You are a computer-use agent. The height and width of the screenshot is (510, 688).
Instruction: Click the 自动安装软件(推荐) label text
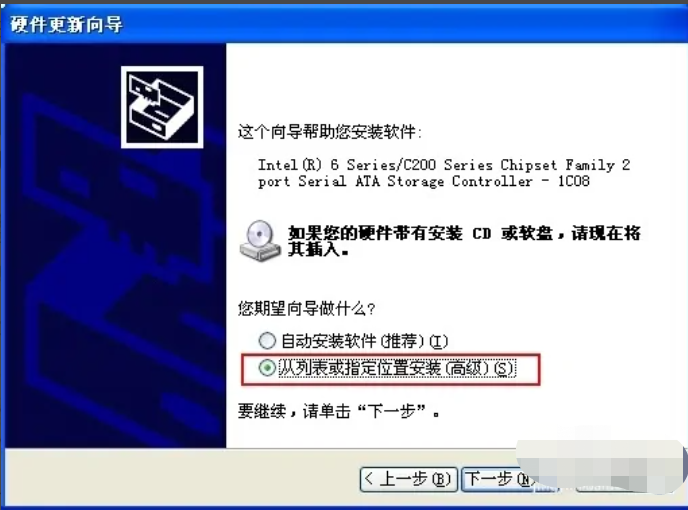pyautogui.click(x=364, y=341)
